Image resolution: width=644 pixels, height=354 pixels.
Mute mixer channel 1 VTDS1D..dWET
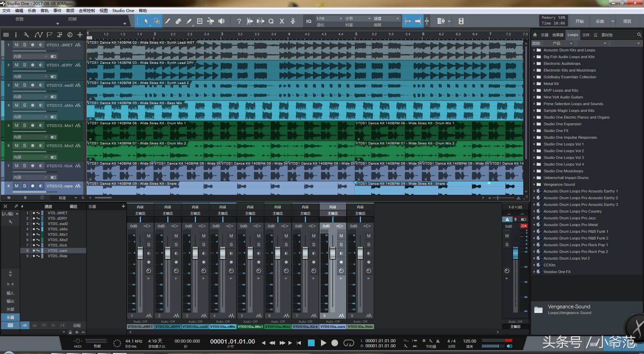149,236
